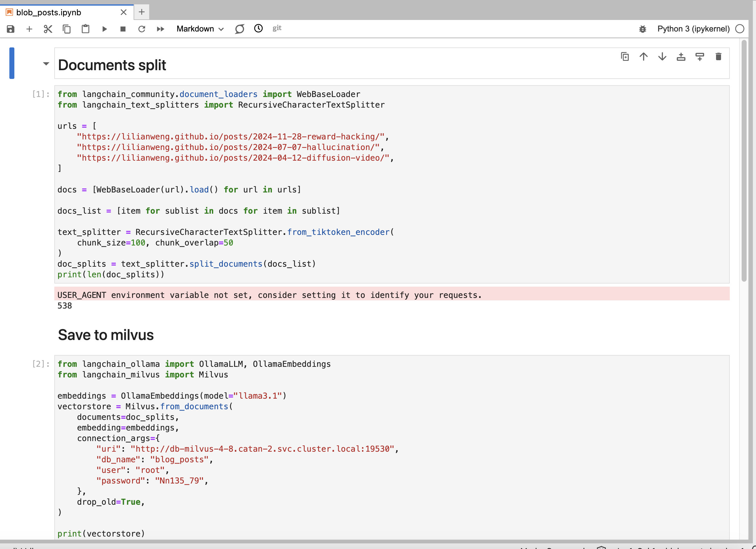
Task: Delete the cell with trash icon
Action: click(718, 57)
